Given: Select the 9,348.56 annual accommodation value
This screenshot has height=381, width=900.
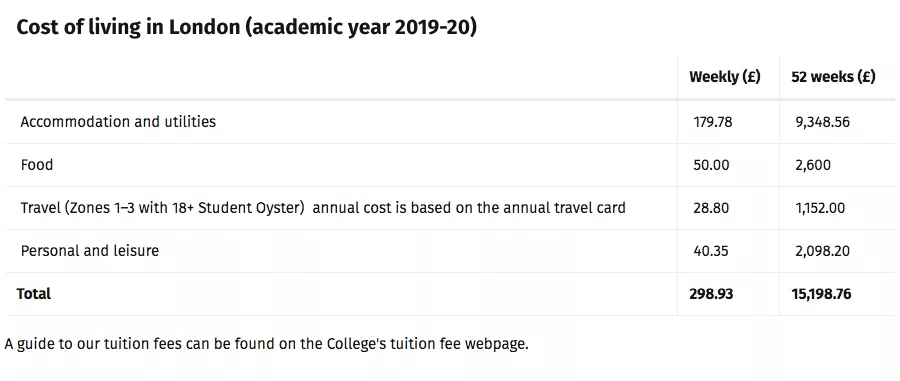Looking at the screenshot, I should pos(822,122).
